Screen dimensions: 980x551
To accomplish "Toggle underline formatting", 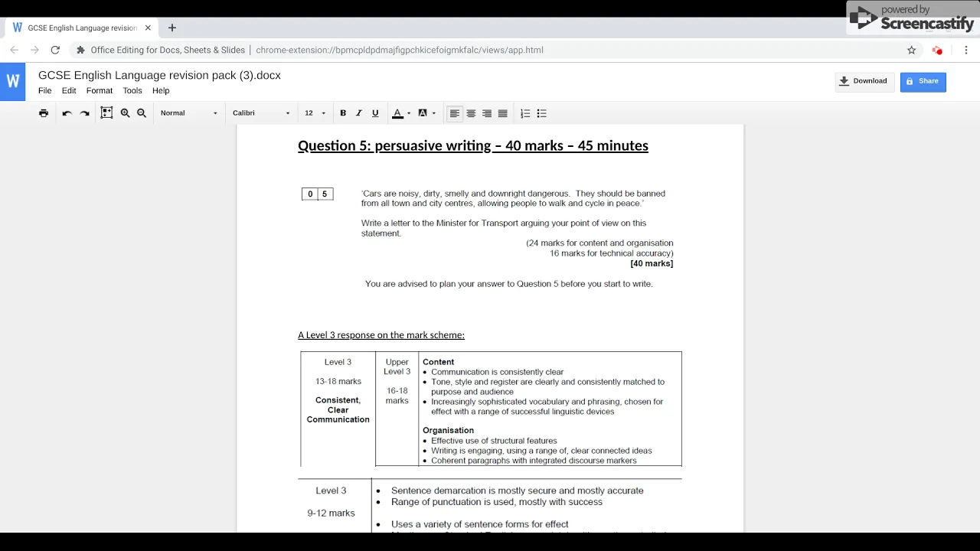I will point(375,113).
